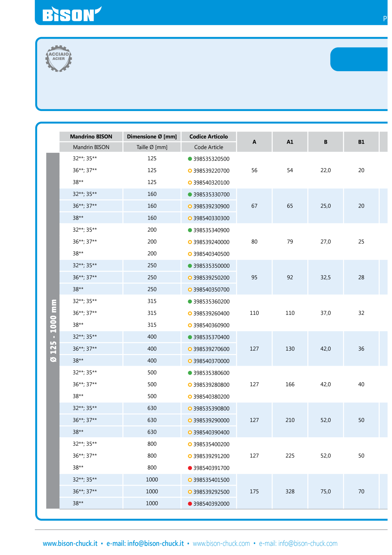Click the green dot beside 398535350000
Image resolution: width=392 pixels, height=555 pixels.
[x=190, y=266]
